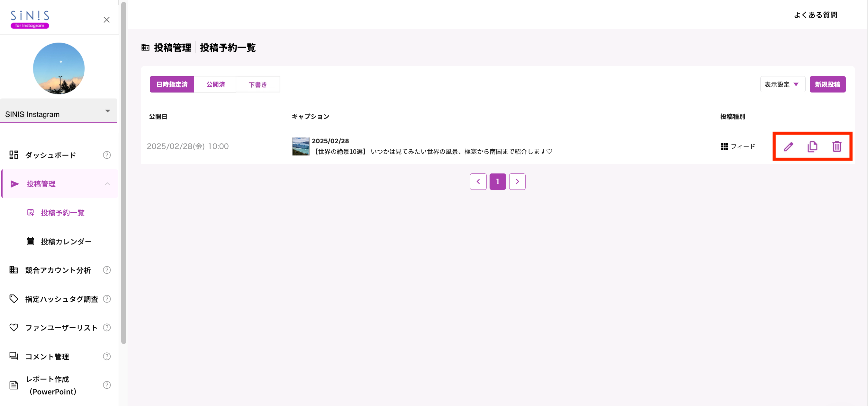Open the 表示設定 dropdown
This screenshot has height=406, width=868.
(782, 84)
